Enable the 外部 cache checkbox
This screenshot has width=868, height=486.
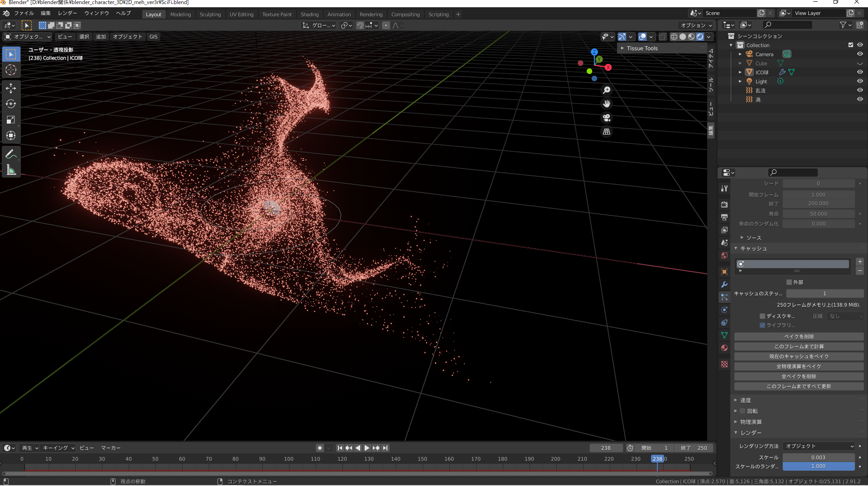pos(789,282)
